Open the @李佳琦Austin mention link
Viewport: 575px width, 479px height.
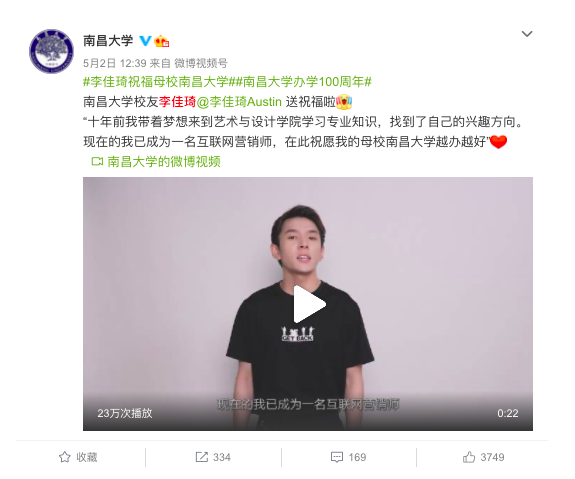coord(239,102)
